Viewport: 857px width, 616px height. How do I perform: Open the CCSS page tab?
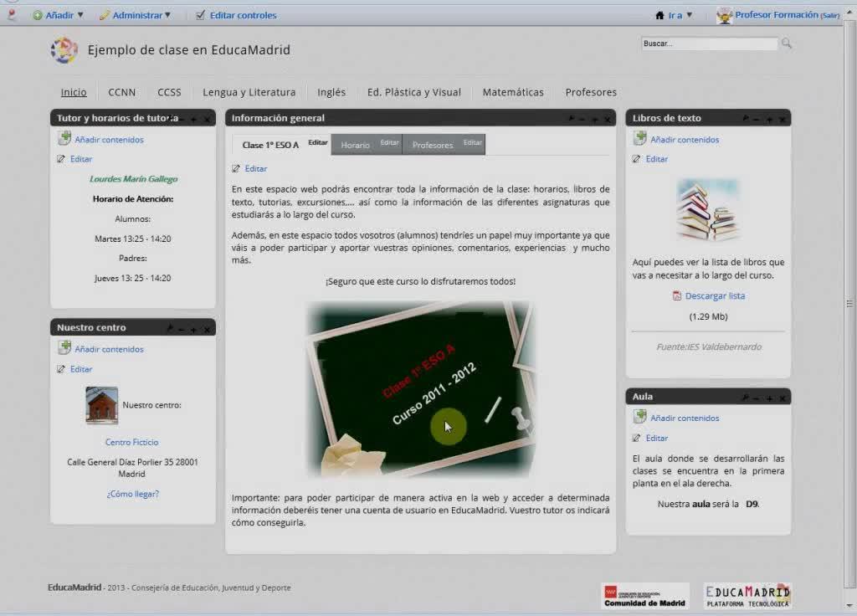[x=169, y=92]
